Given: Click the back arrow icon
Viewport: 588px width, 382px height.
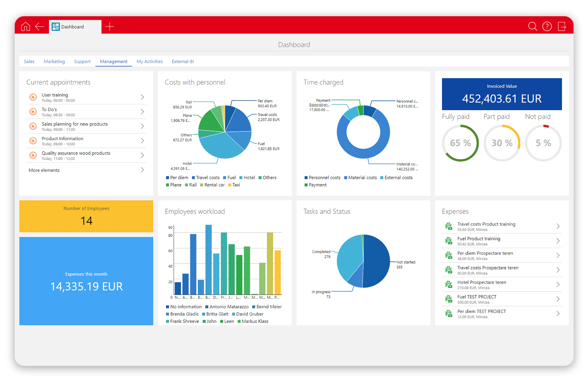Looking at the screenshot, I should click(39, 27).
